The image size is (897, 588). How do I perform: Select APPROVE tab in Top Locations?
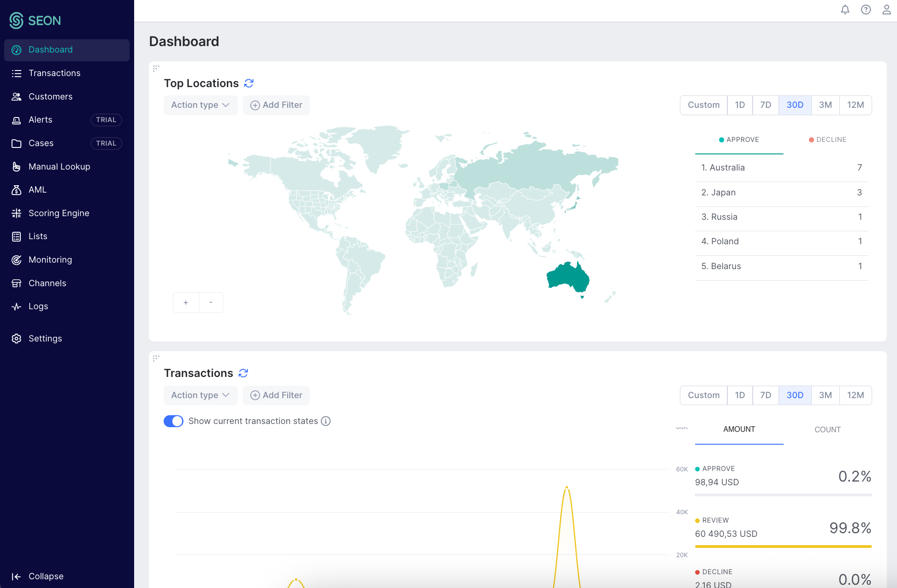739,140
